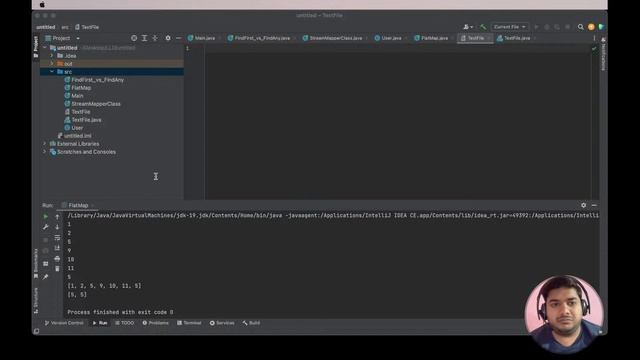Screen dimensions: 640x360
Task: Toggle Project side tool window stripe
Action: pyautogui.click(x=36, y=46)
